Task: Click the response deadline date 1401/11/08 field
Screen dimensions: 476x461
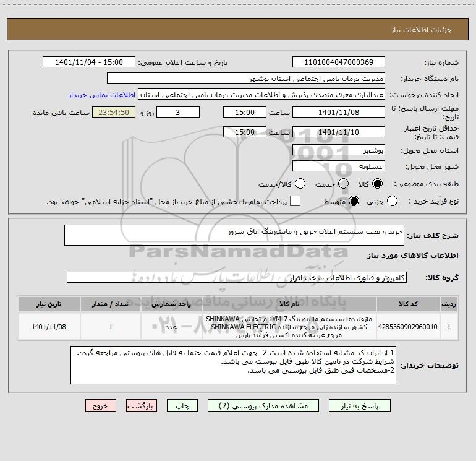Action: [x=339, y=112]
